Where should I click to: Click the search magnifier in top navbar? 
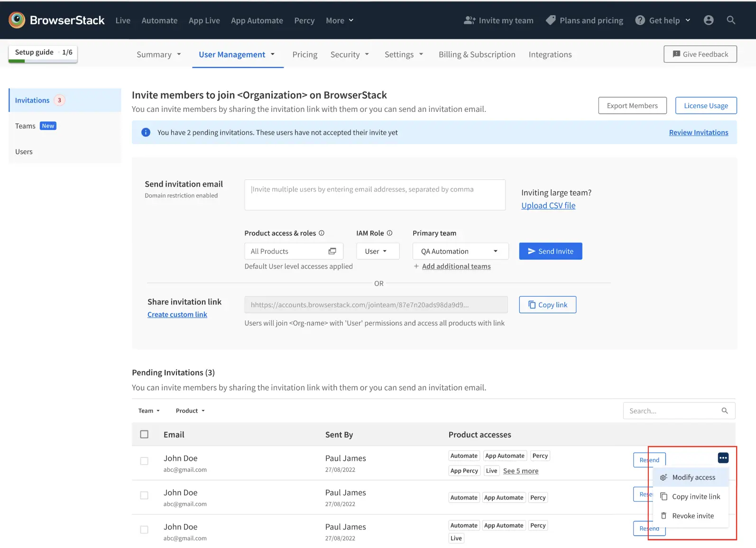coord(731,20)
